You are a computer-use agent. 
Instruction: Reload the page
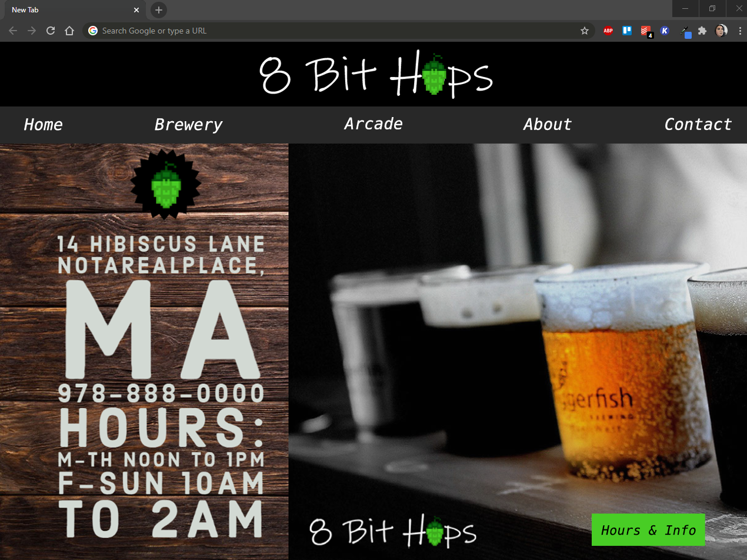click(x=51, y=31)
